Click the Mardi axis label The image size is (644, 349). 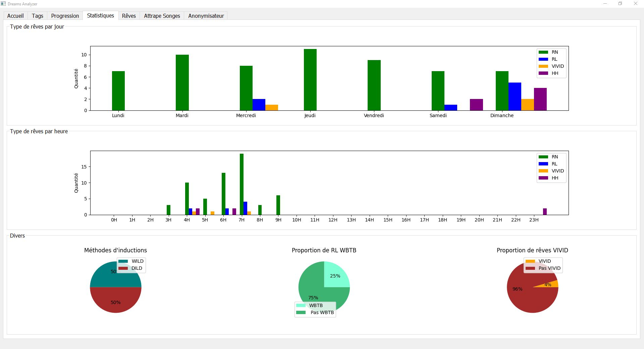tap(182, 115)
